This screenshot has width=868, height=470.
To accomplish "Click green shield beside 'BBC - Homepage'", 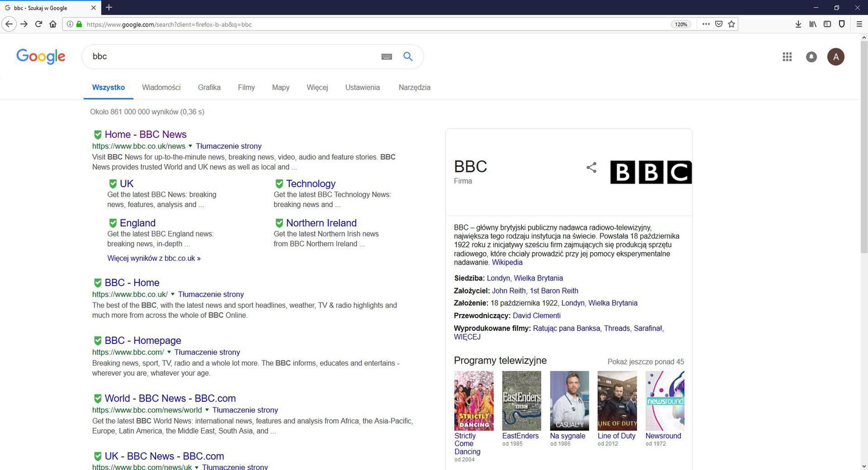I will point(98,340).
